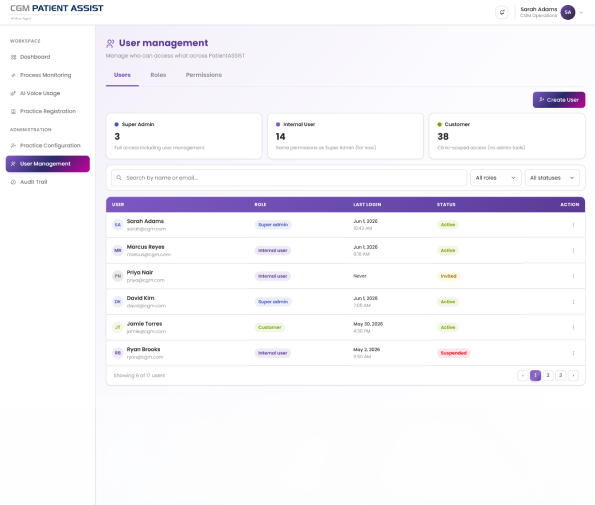Open action menu for Sarah Adams
Viewport: 595px width, 505px height.
[573, 225]
